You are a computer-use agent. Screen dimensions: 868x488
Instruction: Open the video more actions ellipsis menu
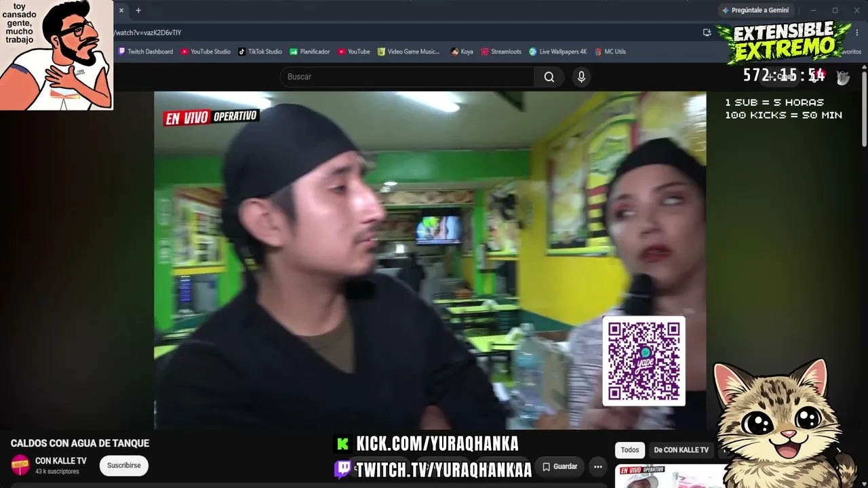tap(597, 466)
